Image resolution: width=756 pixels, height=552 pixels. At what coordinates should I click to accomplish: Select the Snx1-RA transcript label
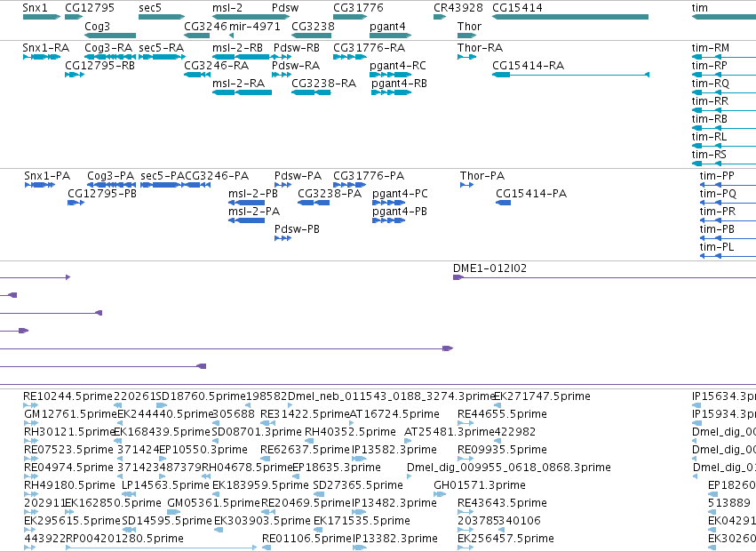pyautogui.click(x=46, y=48)
